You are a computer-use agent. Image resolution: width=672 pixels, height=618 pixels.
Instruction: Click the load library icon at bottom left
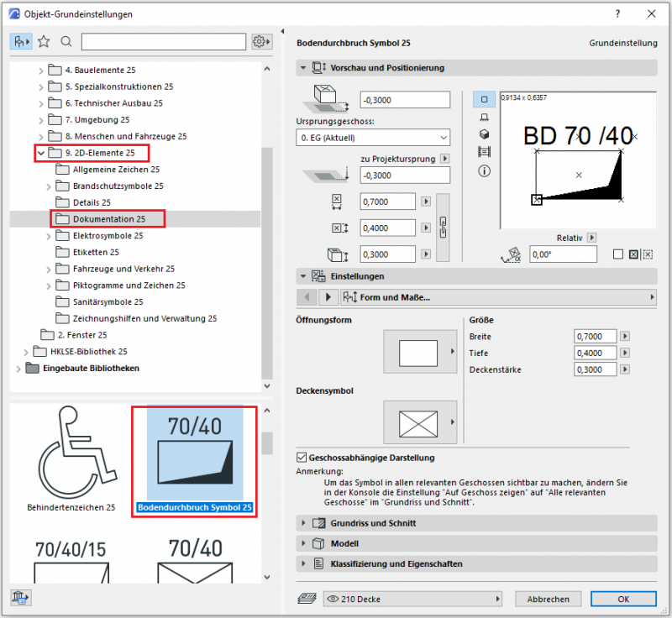pyautogui.click(x=18, y=598)
